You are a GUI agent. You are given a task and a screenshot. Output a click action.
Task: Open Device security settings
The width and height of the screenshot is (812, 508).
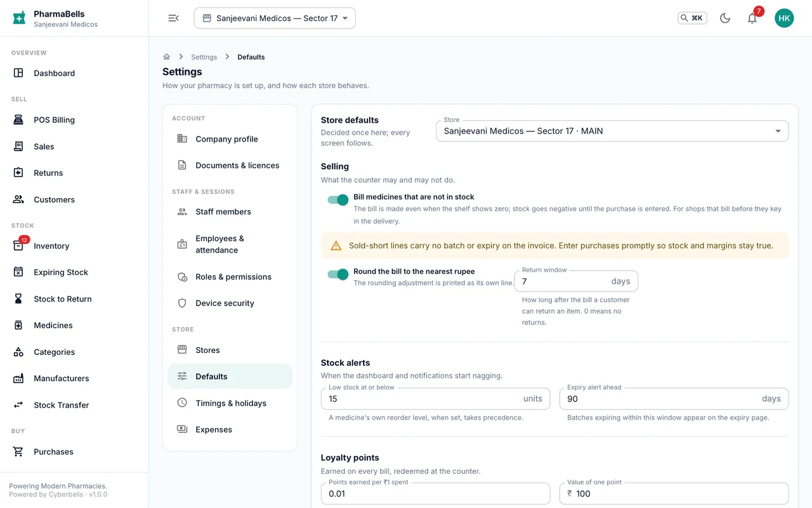point(230,303)
